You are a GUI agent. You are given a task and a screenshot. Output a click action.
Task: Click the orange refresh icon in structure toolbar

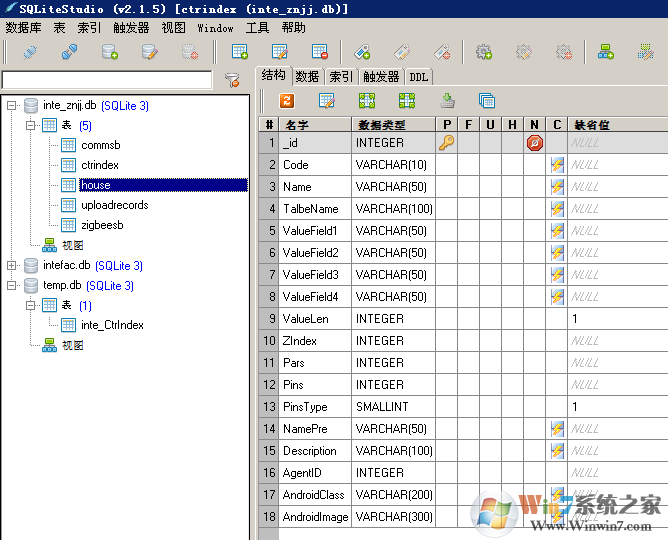pyautogui.click(x=286, y=100)
